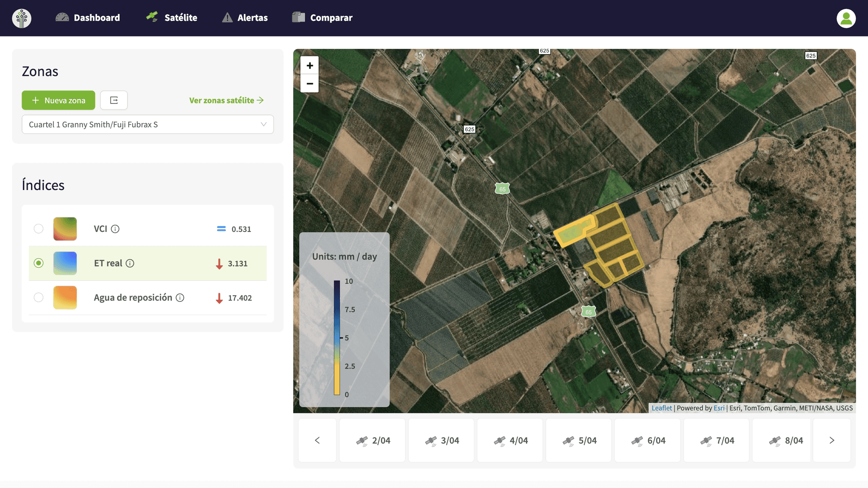Click the Agua de reposición info icon
Image resolution: width=868 pixels, height=488 pixels.
[x=180, y=298]
